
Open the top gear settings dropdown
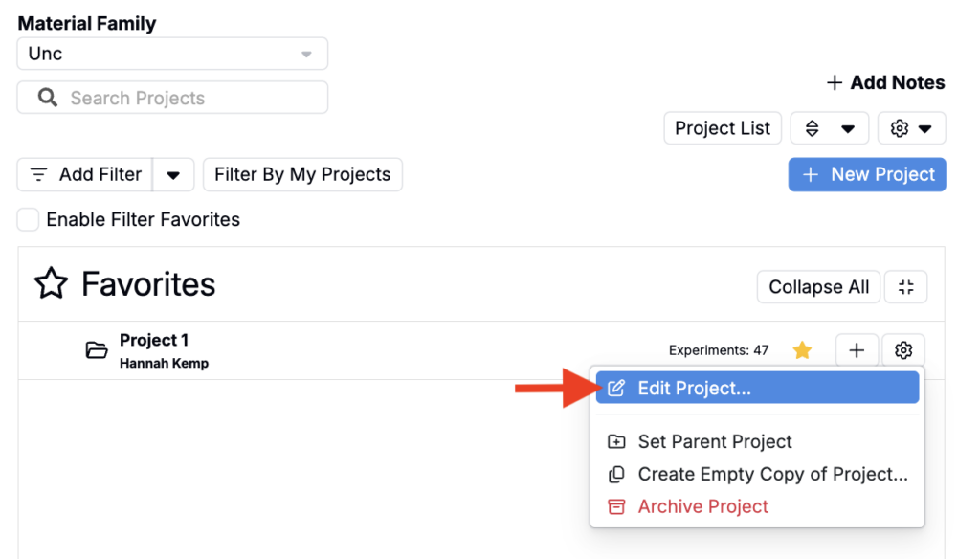[x=911, y=128]
